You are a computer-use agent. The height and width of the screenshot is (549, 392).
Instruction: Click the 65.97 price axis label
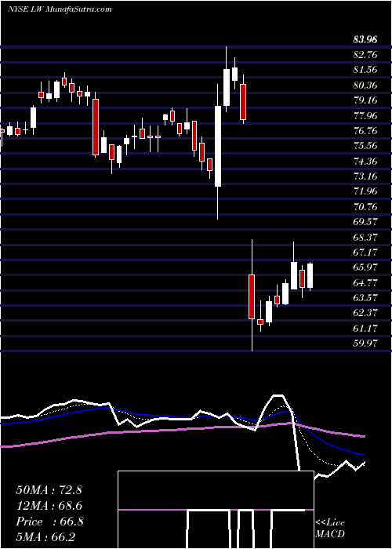365,267
